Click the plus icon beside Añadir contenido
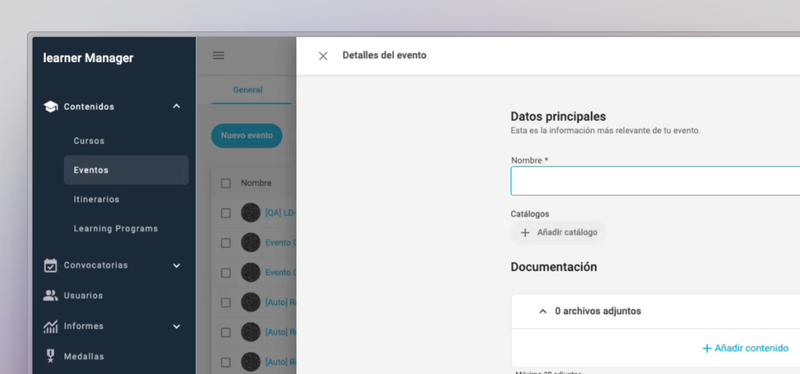 (x=707, y=348)
